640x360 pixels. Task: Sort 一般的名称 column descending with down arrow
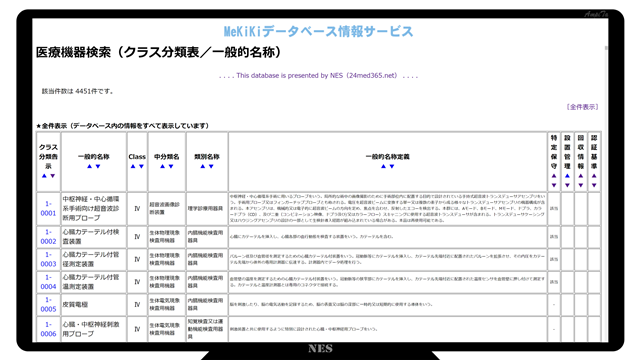(98, 166)
